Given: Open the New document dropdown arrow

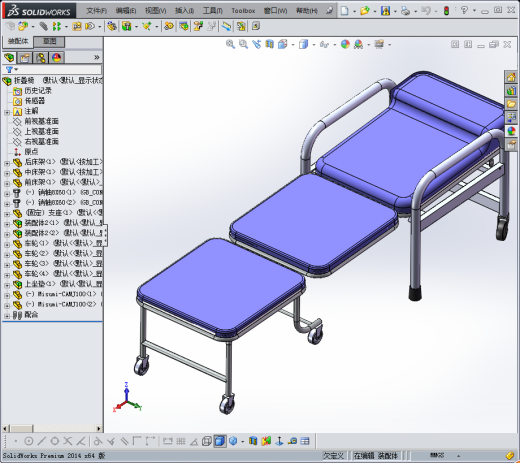Looking at the screenshot, I should (x=354, y=11).
